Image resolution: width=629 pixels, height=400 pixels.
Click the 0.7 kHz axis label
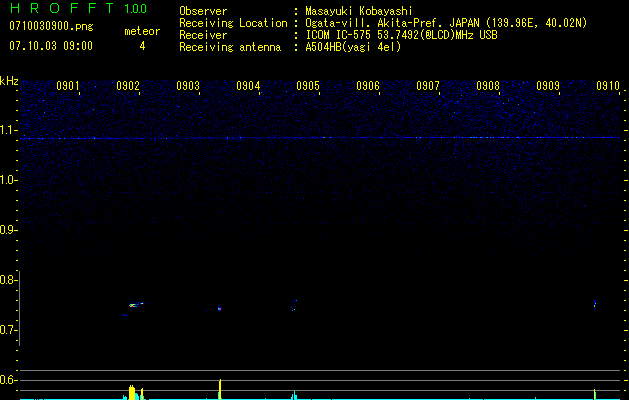pos(8,330)
